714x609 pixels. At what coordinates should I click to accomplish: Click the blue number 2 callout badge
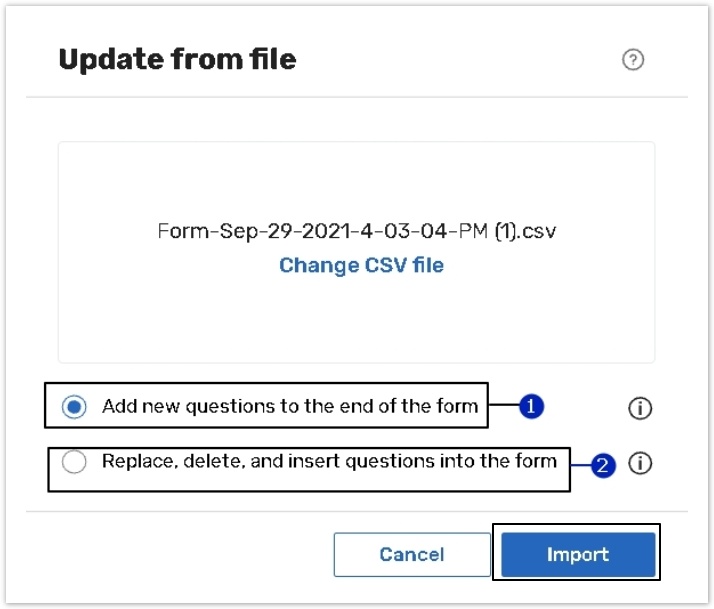click(602, 465)
